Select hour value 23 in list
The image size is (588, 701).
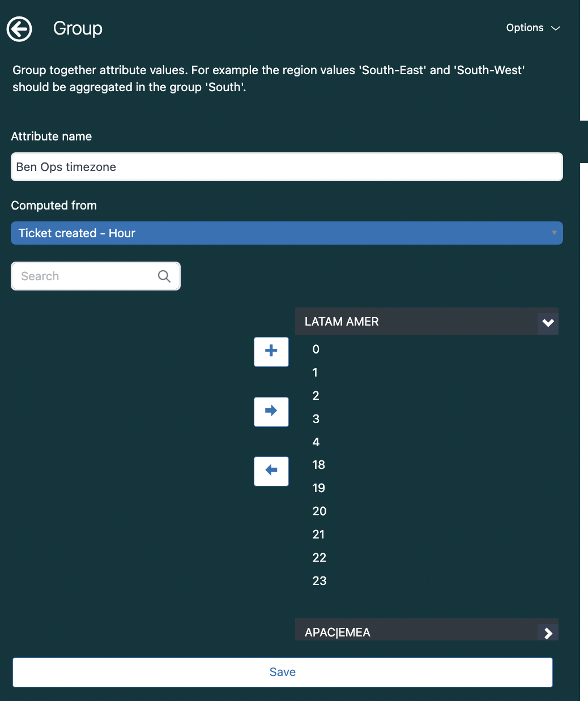[x=319, y=581]
